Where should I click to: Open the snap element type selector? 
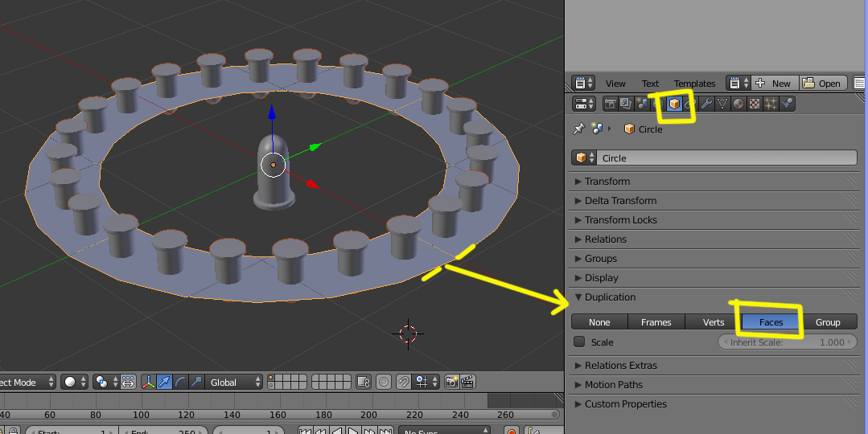(427, 382)
